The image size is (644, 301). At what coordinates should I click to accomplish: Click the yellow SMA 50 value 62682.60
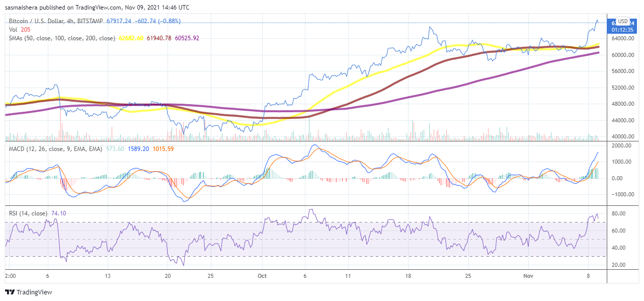(x=131, y=38)
